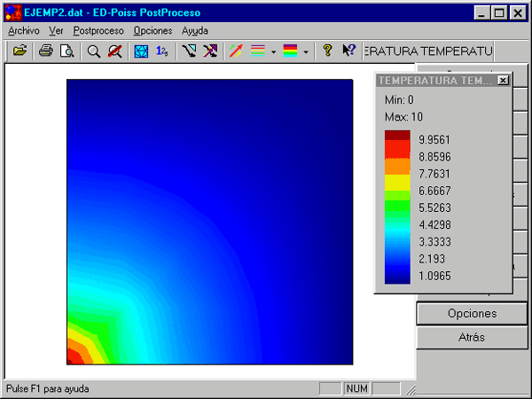
Task: Expand the color bands dropdown arrow
Action: point(306,52)
